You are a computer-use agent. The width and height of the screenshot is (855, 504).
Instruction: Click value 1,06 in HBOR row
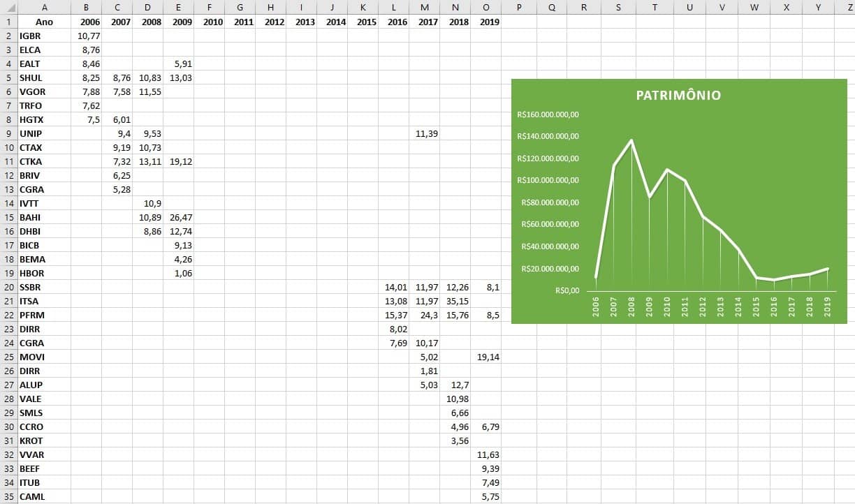(178, 273)
